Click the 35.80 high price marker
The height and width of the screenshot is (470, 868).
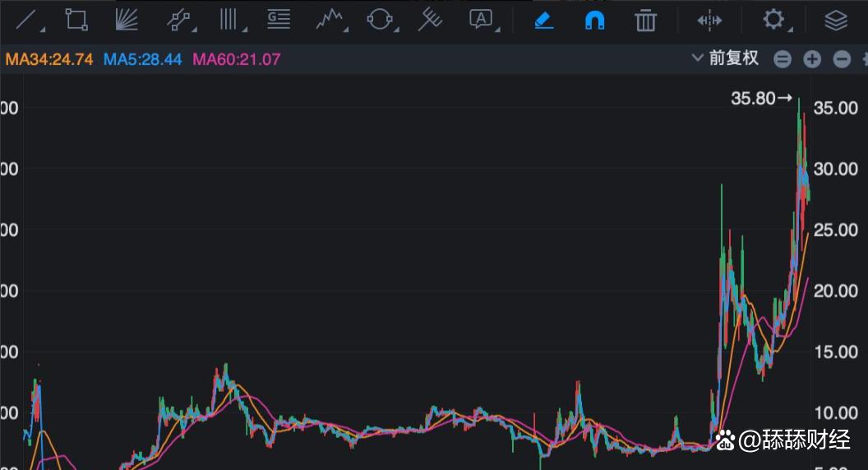(760, 99)
